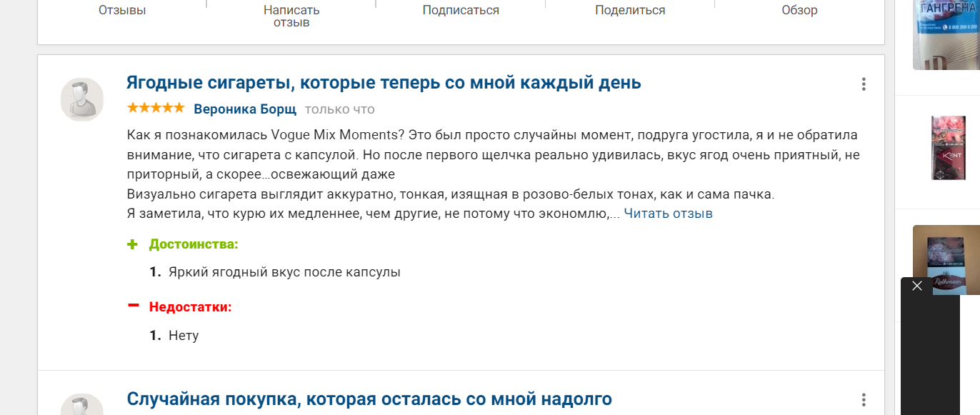Open Написать отзыв tab
The image size is (980, 415).
[291, 16]
